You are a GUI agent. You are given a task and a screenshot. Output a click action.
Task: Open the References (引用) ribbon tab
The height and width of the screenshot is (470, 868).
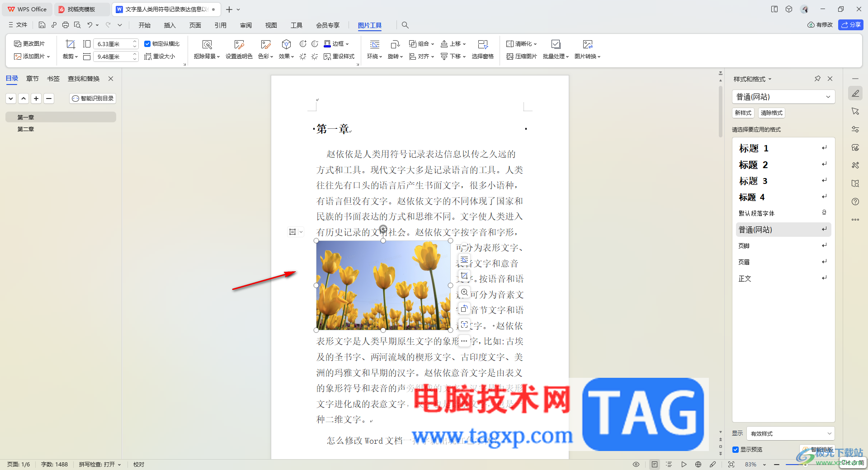[x=221, y=25]
